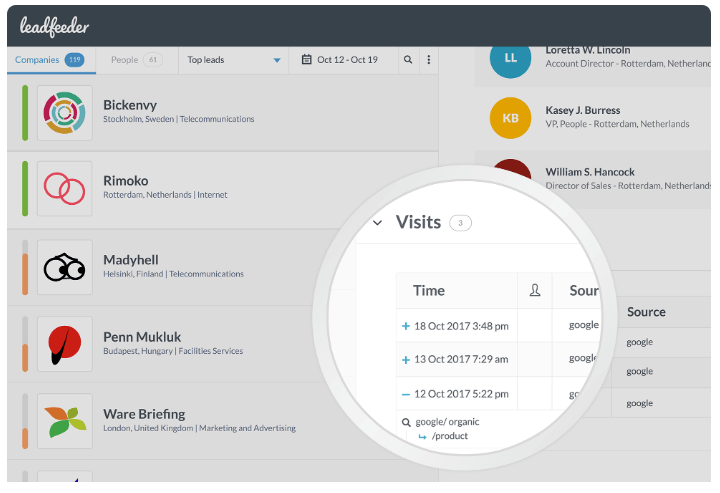Open Loretta W. Lincoln contact
This screenshot has height=493, width=720.
[588, 50]
